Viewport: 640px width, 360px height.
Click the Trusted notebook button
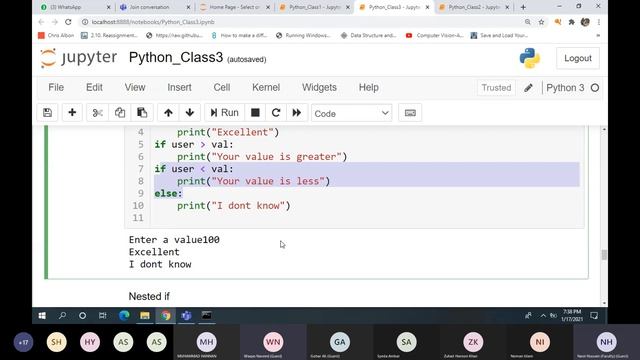(496, 88)
